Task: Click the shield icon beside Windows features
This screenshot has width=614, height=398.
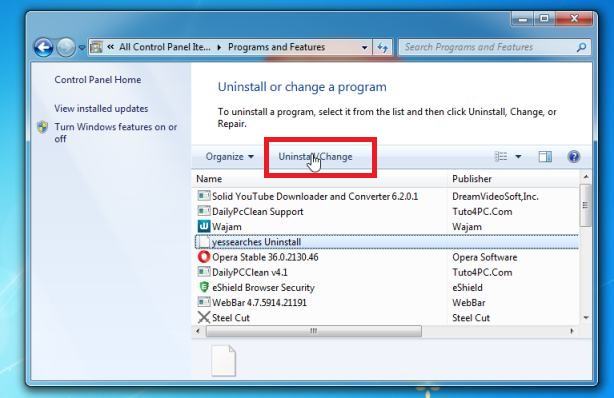Action: tap(42, 127)
